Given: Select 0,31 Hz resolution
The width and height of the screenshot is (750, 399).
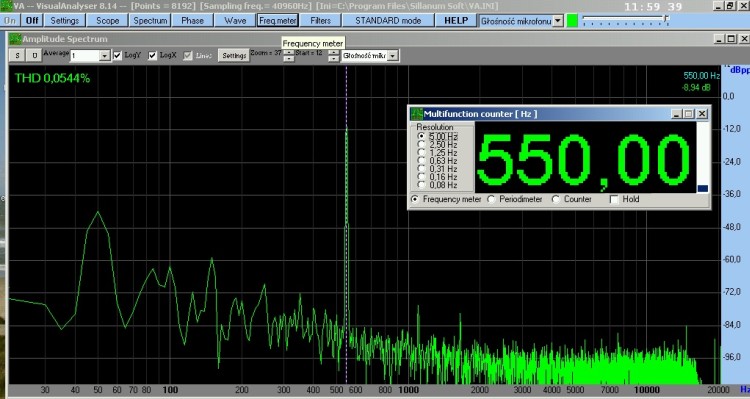Looking at the screenshot, I should 421,169.
